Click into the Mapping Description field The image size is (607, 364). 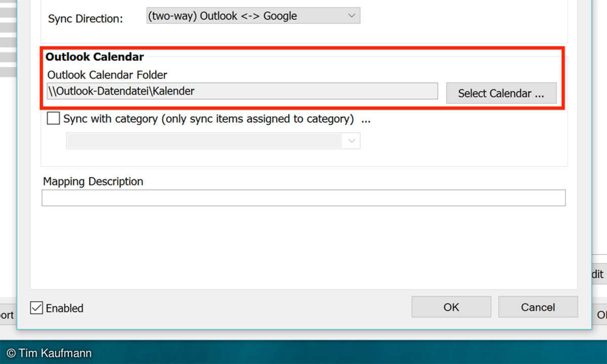(303, 198)
